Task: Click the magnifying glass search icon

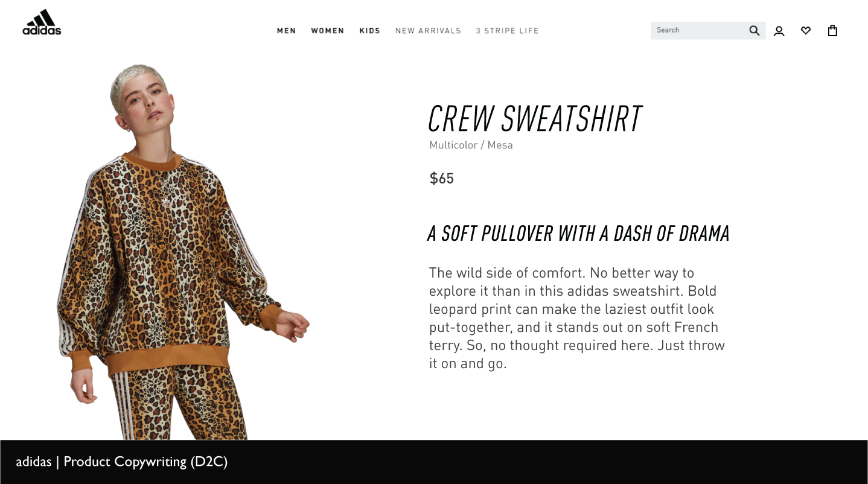Action: [x=754, y=31]
